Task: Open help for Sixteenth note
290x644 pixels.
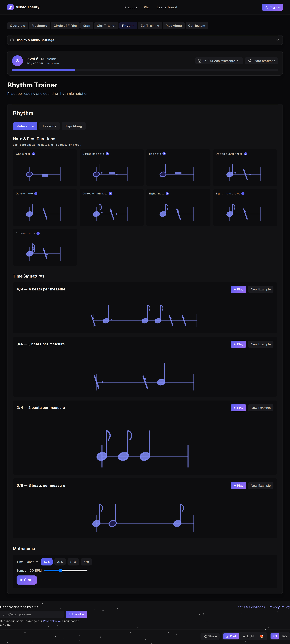Action: pos(38,233)
